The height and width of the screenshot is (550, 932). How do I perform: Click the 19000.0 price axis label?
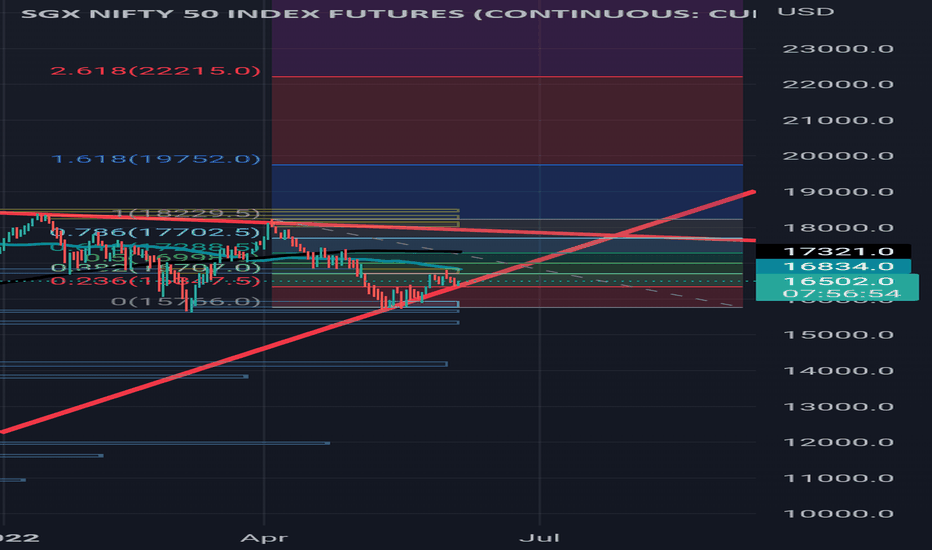pos(838,192)
